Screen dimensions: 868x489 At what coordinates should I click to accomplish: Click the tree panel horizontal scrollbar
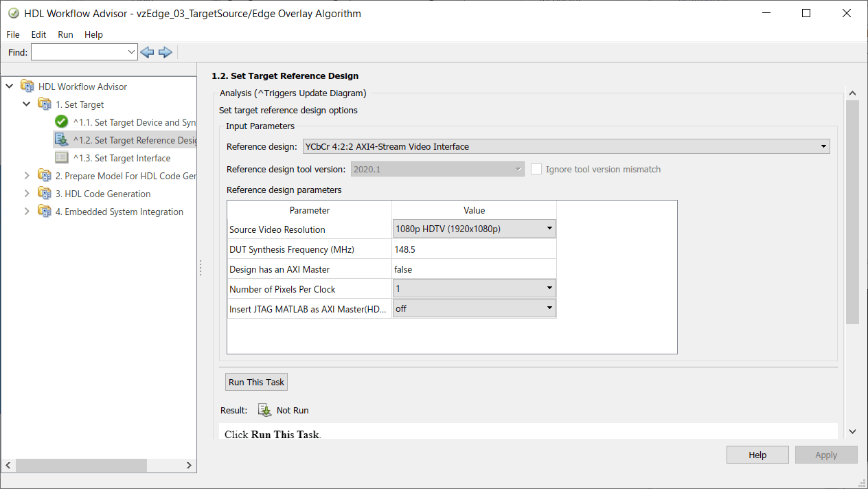pyautogui.click(x=81, y=465)
